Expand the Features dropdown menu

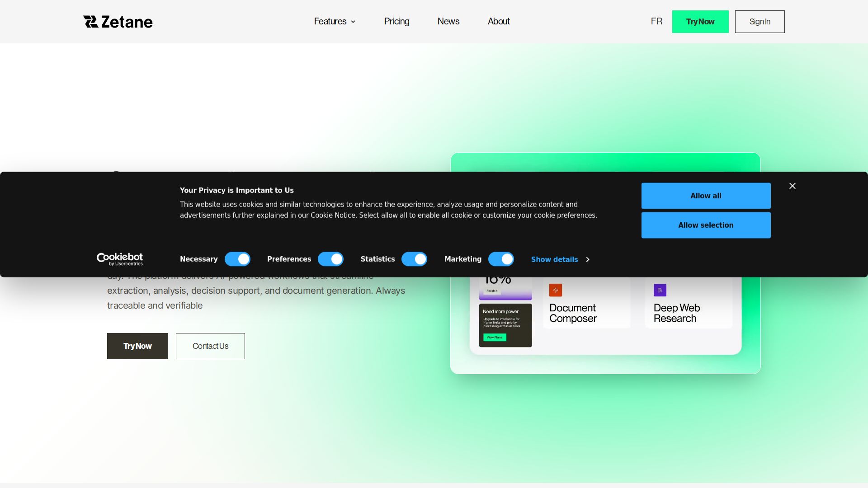[x=335, y=21]
